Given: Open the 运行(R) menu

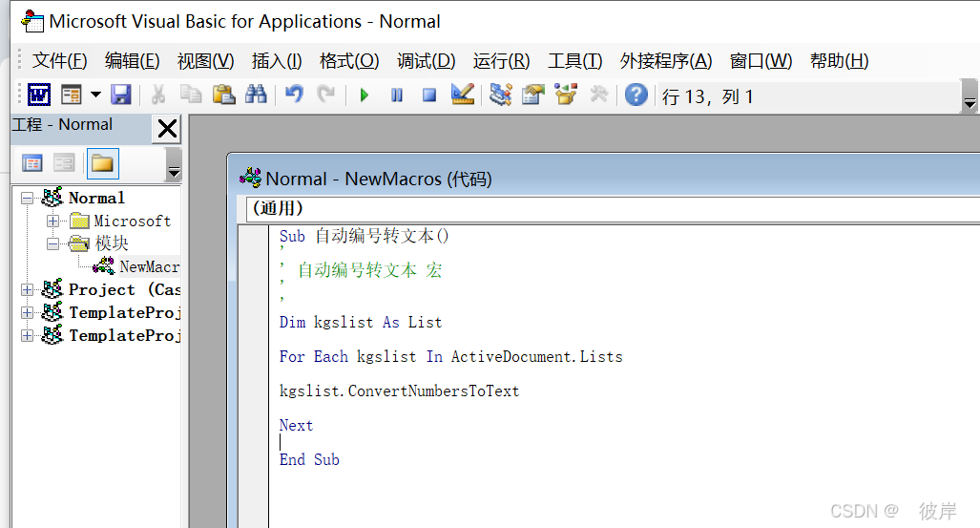Looking at the screenshot, I should click(x=501, y=61).
